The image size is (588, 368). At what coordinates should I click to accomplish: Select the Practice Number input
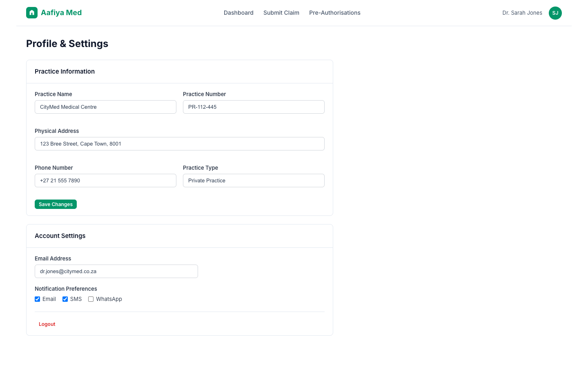click(254, 107)
